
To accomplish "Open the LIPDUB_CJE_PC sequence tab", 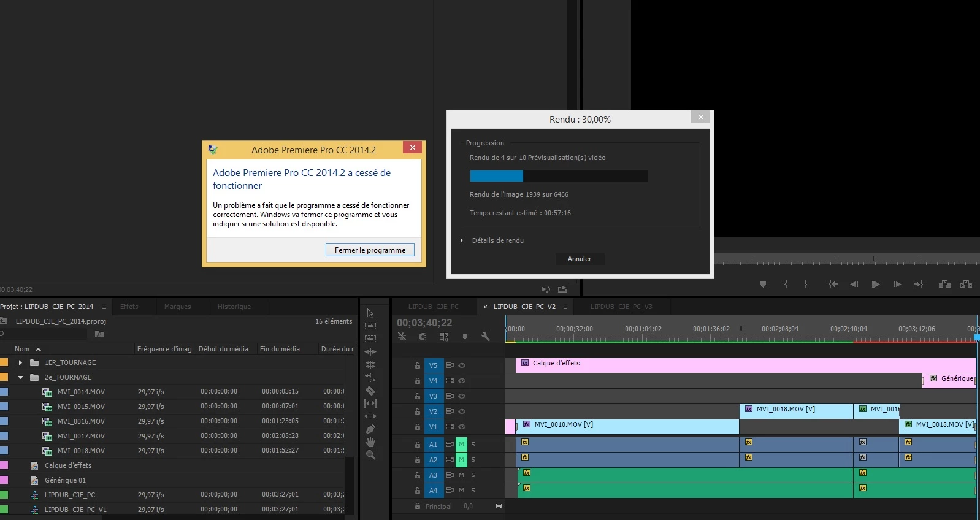I will (434, 307).
